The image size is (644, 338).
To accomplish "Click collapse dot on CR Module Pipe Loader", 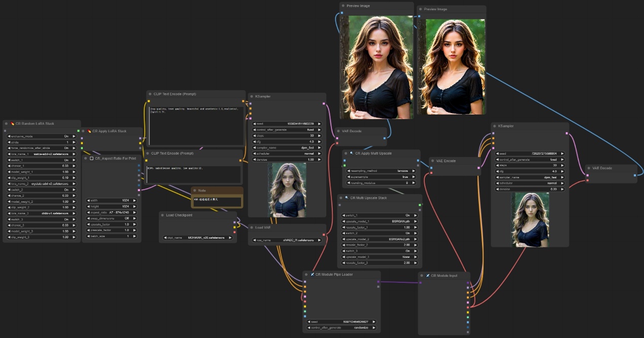I will pyautogui.click(x=306, y=275).
